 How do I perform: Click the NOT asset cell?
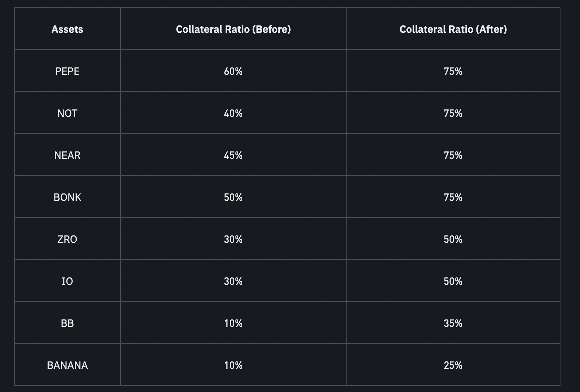click(x=67, y=113)
